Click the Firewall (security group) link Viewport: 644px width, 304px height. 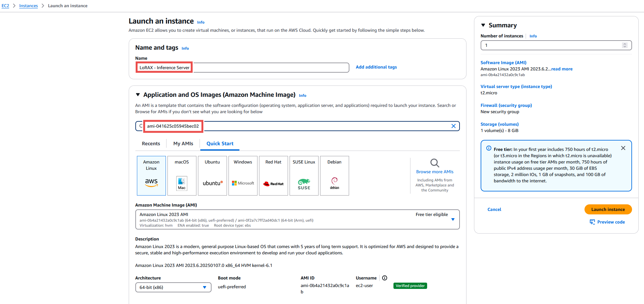click(506, 105)
